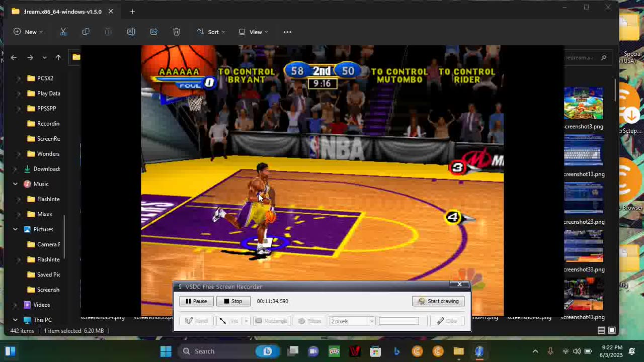Collapse the Music tree node
This screenshot has height=362, width=644.
[15, 184]
